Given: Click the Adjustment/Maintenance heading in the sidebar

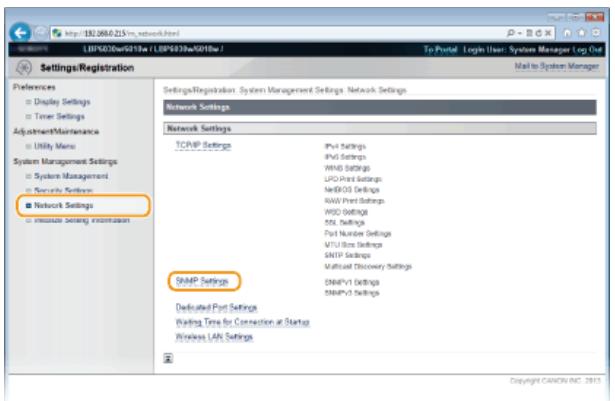Looking at the screenshot, I should point(56,131).
